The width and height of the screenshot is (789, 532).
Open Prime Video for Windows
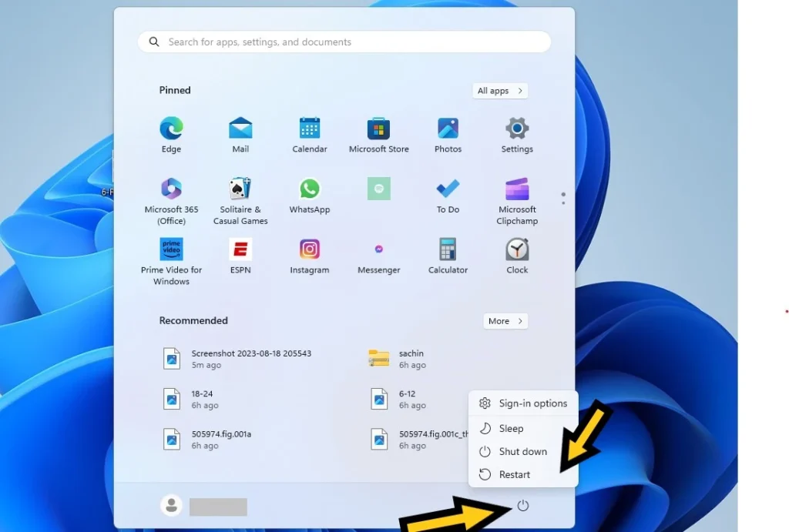171,262
